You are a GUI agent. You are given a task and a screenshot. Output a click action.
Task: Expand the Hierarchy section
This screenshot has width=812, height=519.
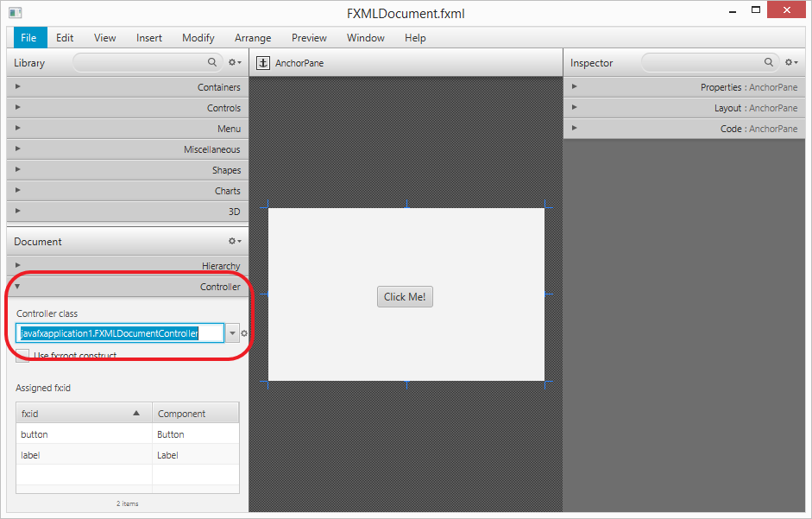pyautogui.click(x=128, y=266)
